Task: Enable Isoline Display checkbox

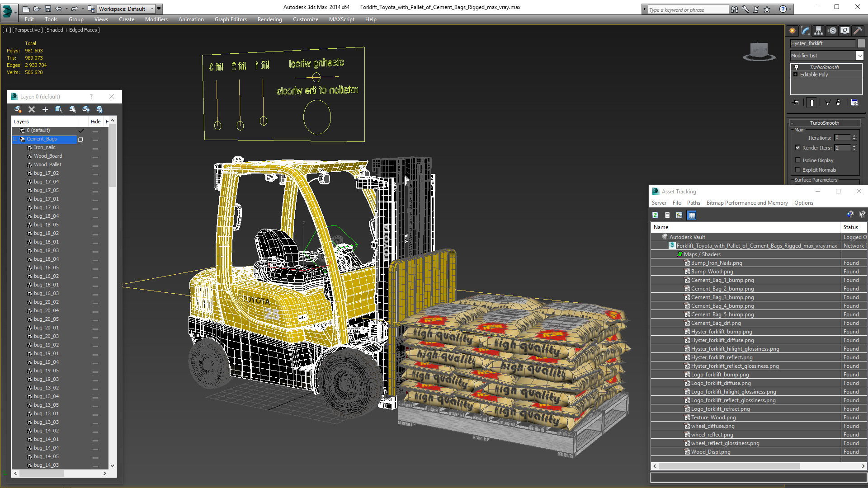Action: (x=797, y=160)
